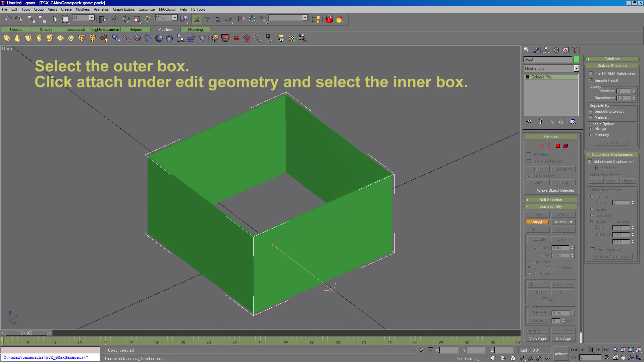Expand the Editable Poly stack entry

point(528,77)
